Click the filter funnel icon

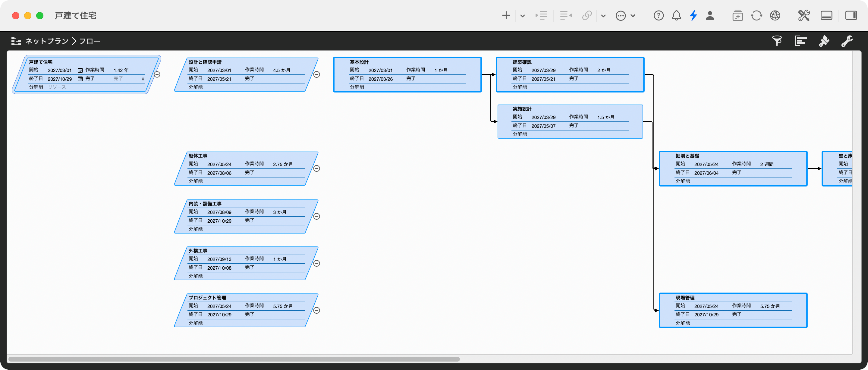(777, 41)
